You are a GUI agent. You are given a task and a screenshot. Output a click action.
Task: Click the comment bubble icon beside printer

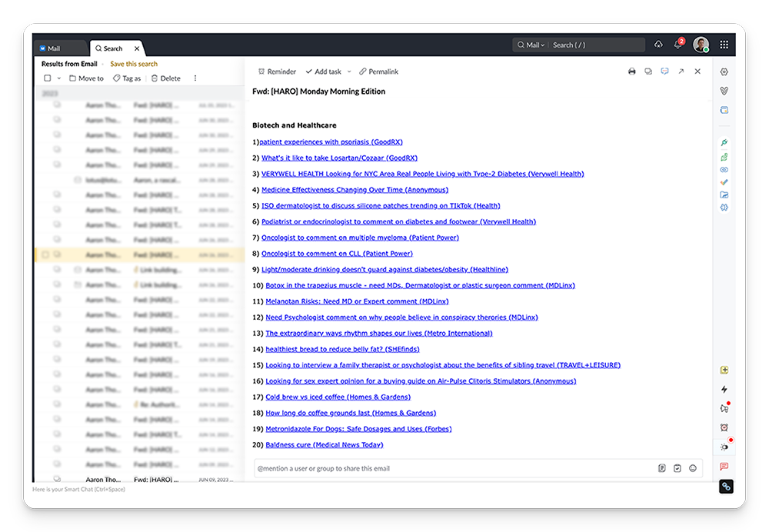648,71
